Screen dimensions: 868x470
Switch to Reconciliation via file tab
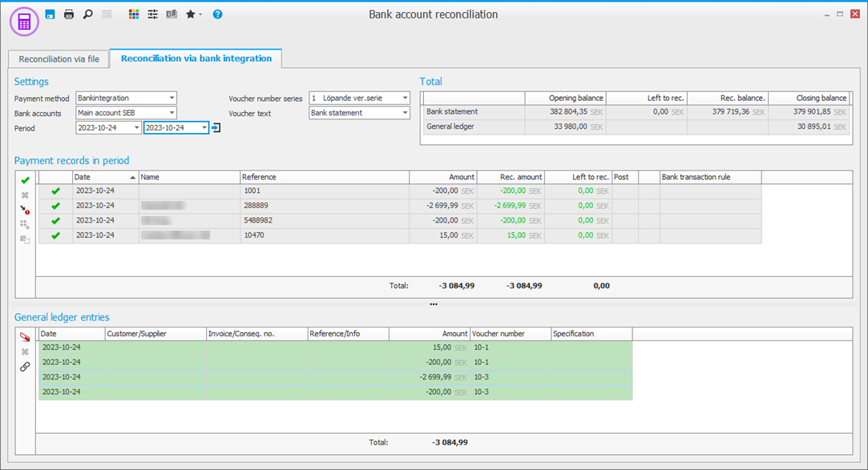[x=59, y=59]
